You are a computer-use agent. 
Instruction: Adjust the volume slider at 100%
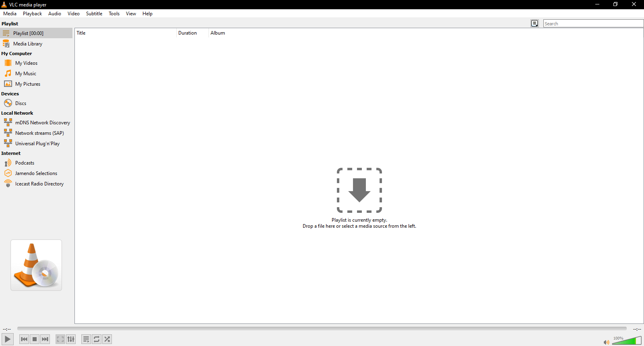[x=627, y=341]
